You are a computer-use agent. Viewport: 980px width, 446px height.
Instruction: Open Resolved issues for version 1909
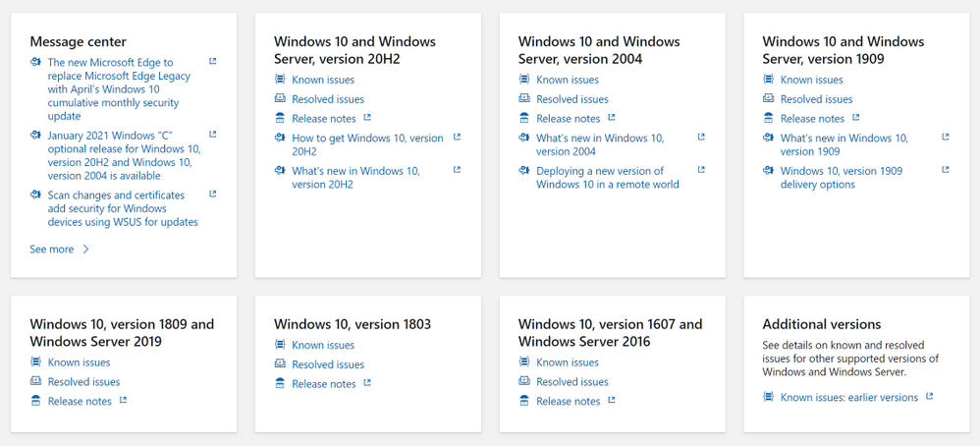pos(817,99)
